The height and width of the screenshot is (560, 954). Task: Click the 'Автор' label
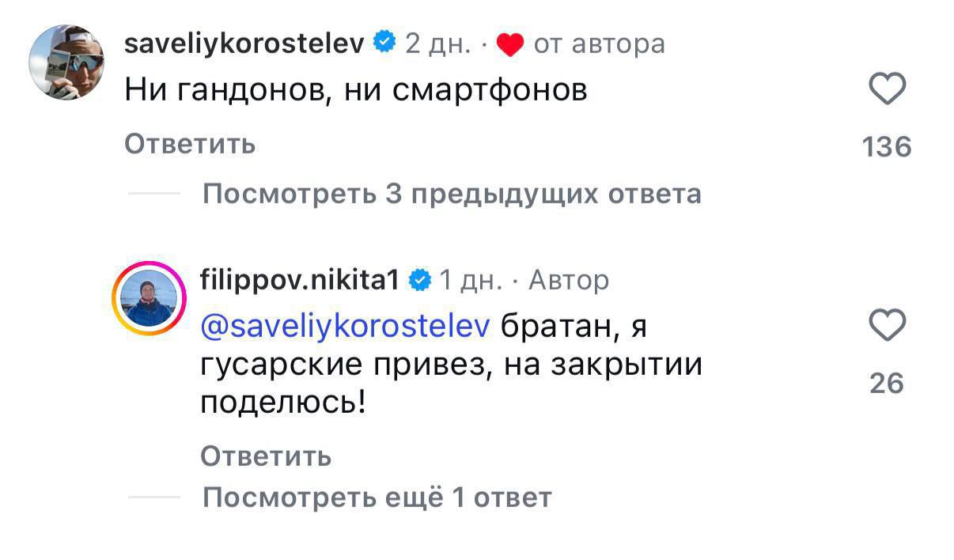568,280
